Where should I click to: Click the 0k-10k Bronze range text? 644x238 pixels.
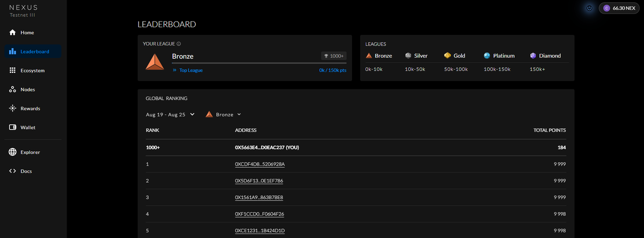(x=374, y=69)
